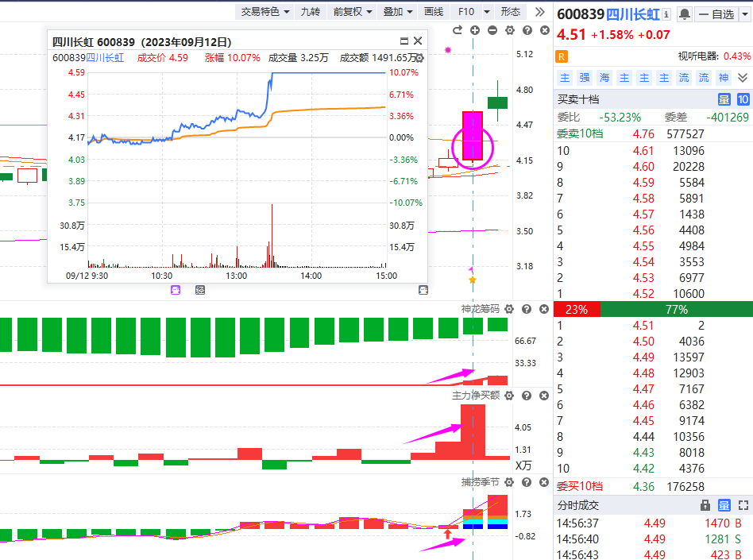
Task: Expand the arrow next to F10
Action: 487,12
